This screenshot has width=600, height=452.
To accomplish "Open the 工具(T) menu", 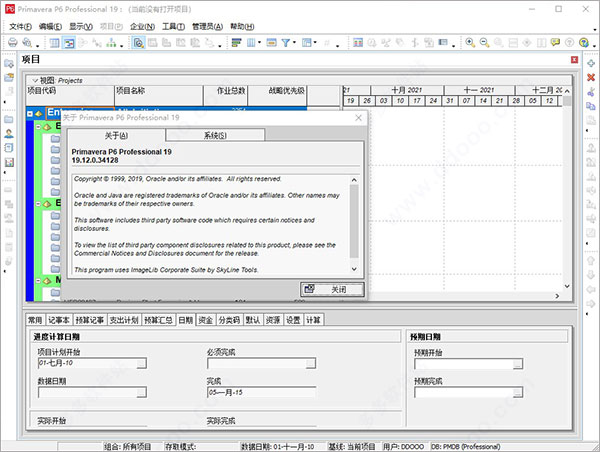I will click(x=173, y=26).
